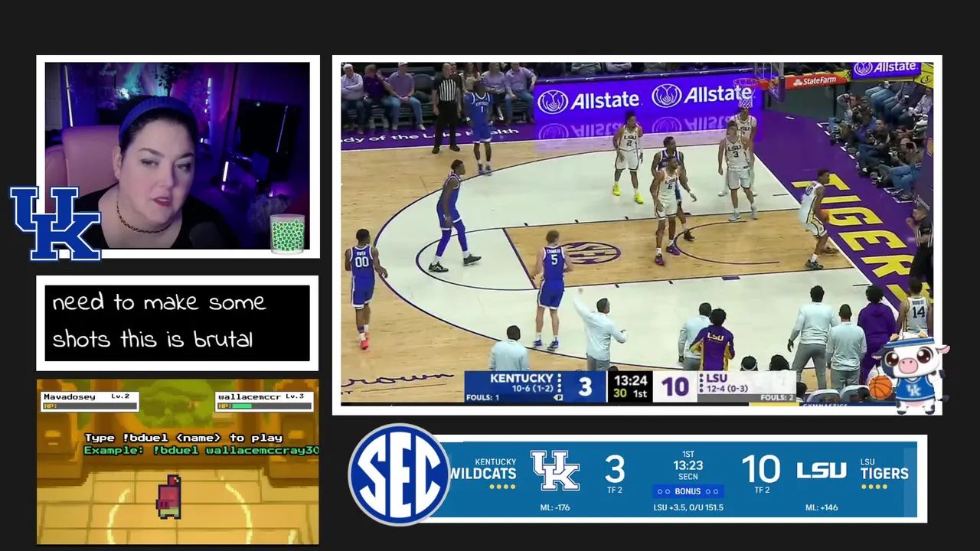Click the large SEC conference logo

click(x=399, y=474)
